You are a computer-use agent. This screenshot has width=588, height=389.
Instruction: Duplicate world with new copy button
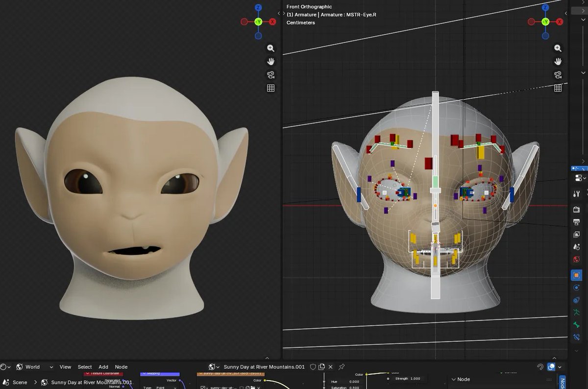pyautogui.click(x=322, y=366)
